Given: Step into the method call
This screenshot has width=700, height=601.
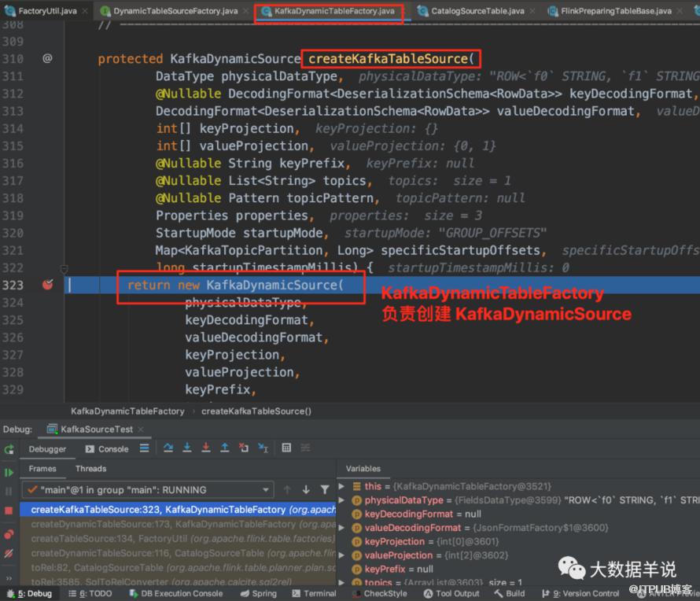Looking at the screenshot, I should tap(187, 448).
